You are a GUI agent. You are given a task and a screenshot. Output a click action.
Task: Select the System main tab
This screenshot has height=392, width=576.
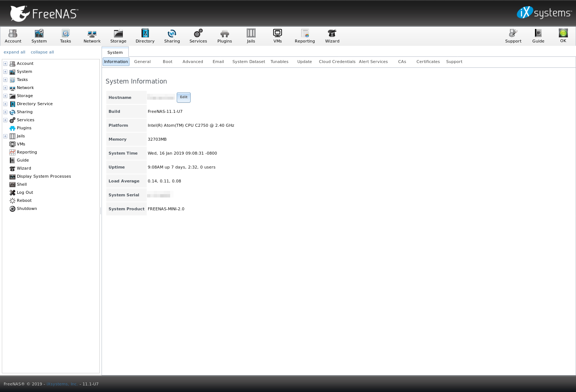pos(115,52)
